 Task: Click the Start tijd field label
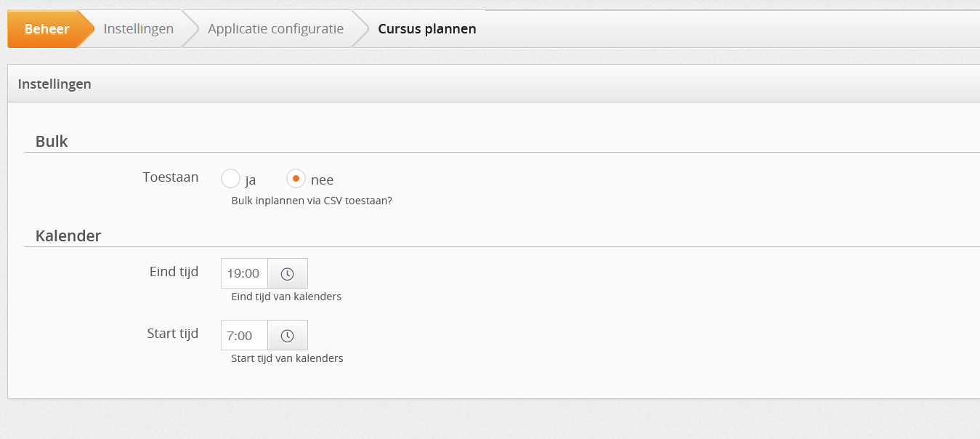pos(172,334)
